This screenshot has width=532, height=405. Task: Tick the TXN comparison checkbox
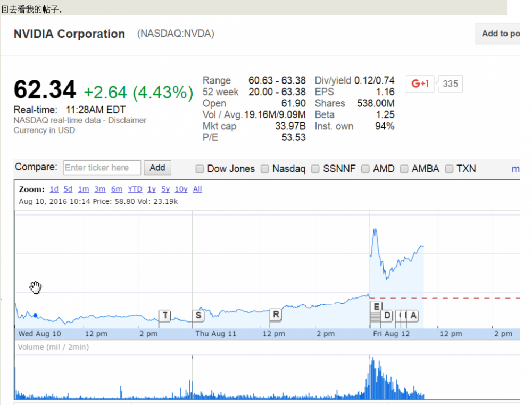coord(449,169)
